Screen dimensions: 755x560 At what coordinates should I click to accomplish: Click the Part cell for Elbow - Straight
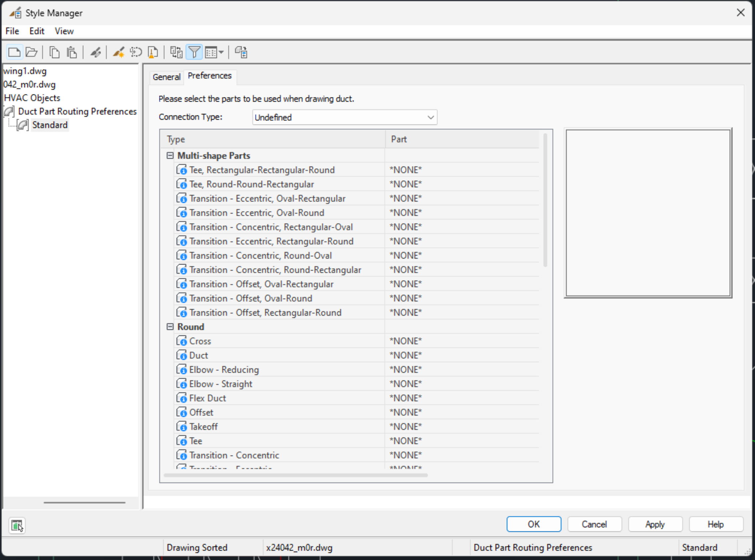click(462, 384)
